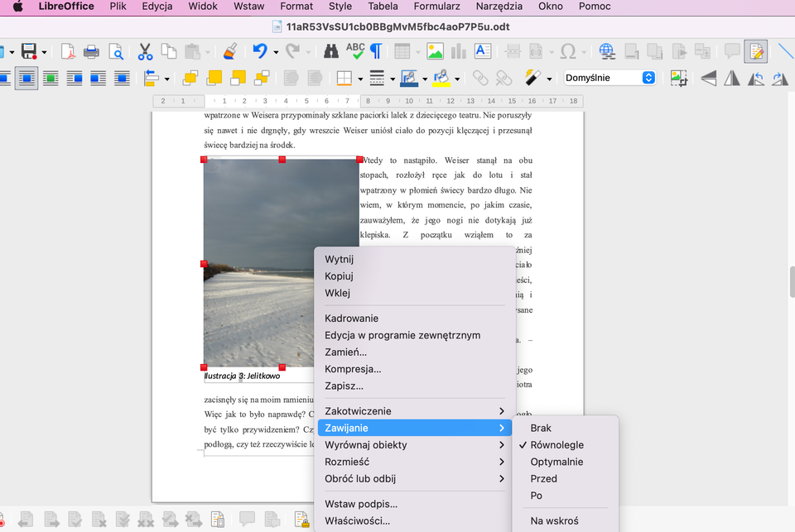Open the Insert Chart tool

coord(457,50)
